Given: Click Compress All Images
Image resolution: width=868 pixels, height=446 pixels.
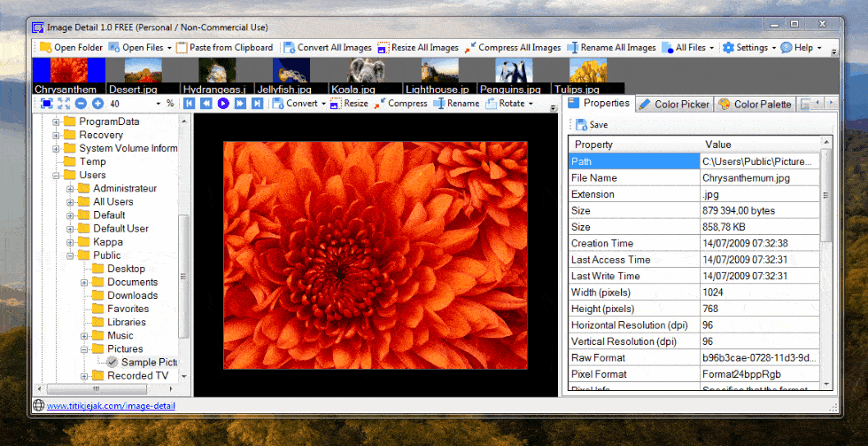Looking at the screenshot, I should point(513,48).
